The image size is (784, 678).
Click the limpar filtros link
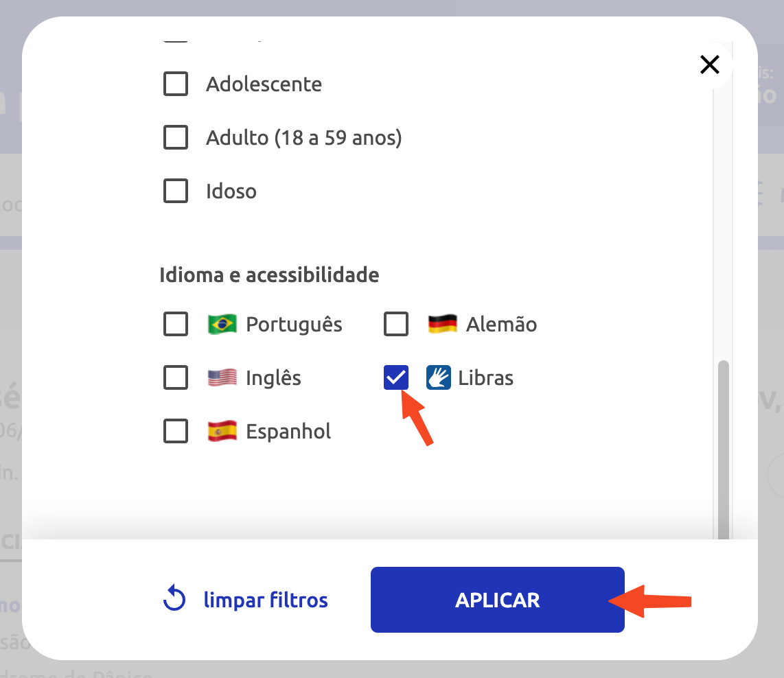click(x=266, y=600)
